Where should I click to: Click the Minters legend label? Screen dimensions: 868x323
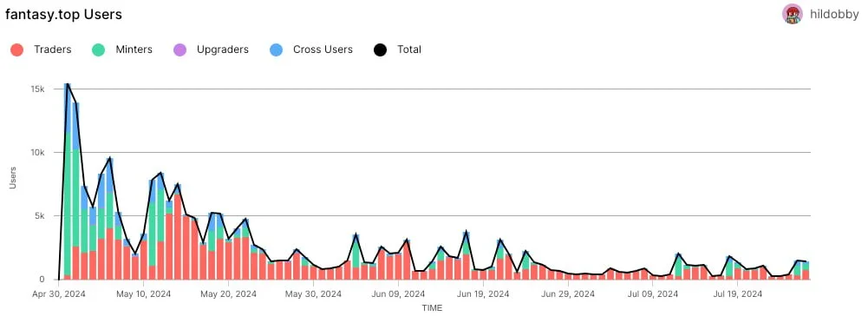(134, 49)
